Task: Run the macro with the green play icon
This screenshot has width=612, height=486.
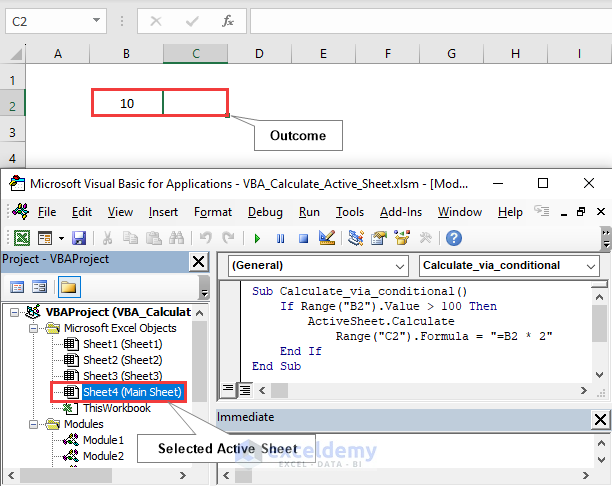Action: pos(257,238)
